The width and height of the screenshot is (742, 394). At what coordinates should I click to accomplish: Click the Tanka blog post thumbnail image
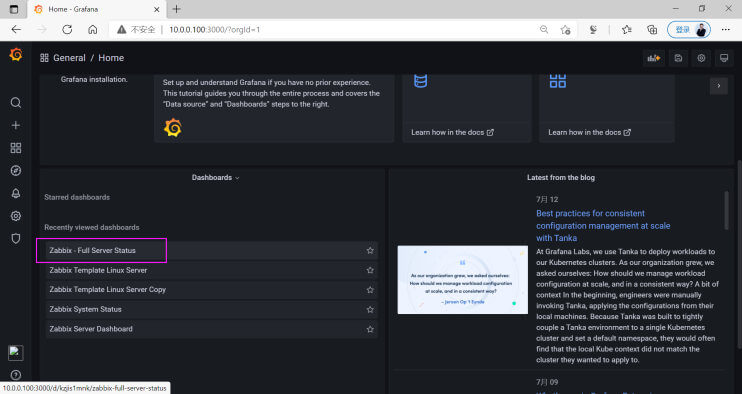462,280
